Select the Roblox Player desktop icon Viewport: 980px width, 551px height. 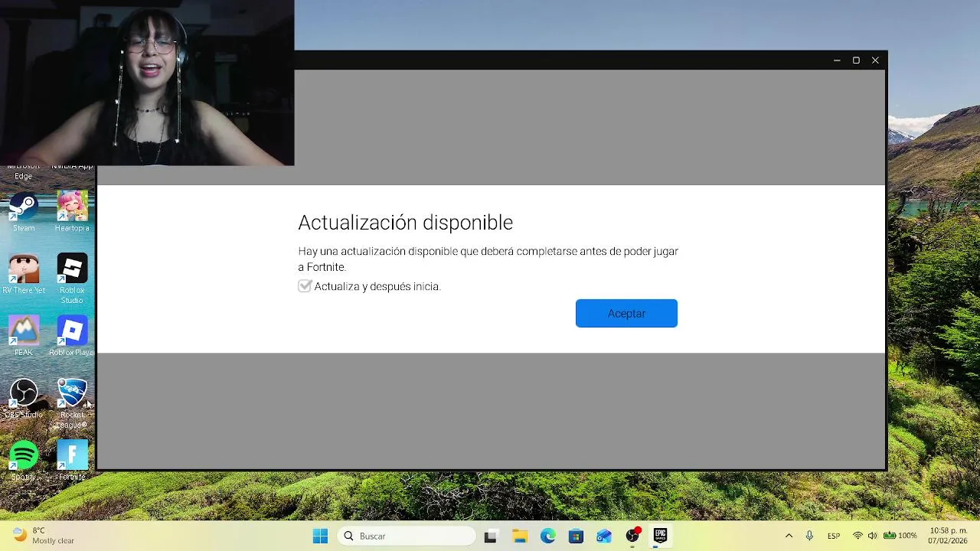point(72,336)
